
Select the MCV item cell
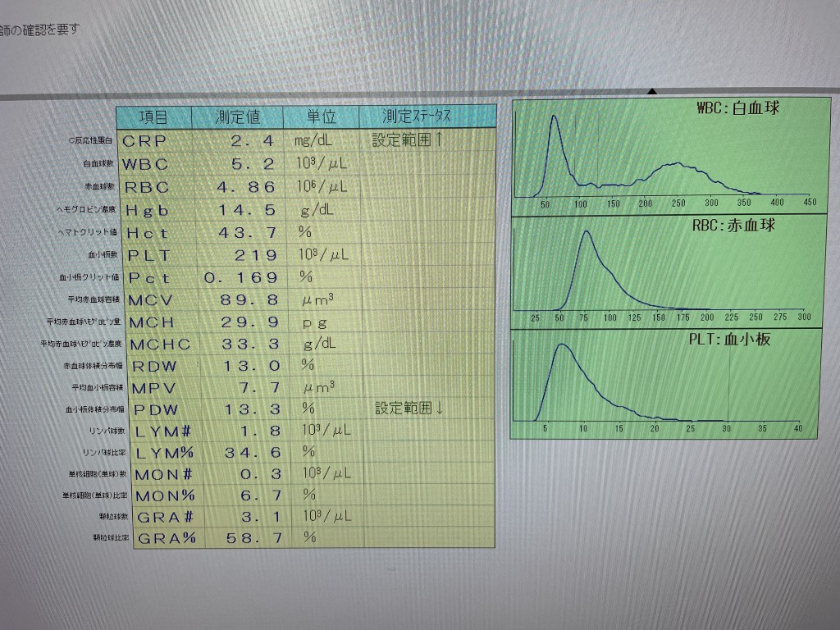click(x=163, y=300)
